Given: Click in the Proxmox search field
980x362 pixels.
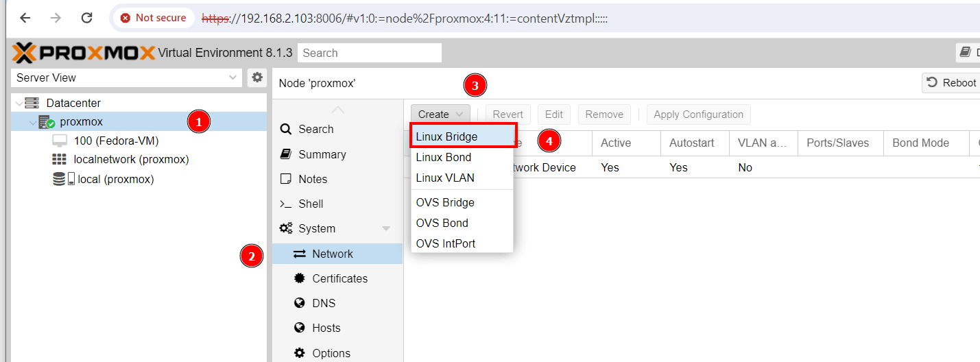Looking at the screenshot, I should [x=370, y=53].
